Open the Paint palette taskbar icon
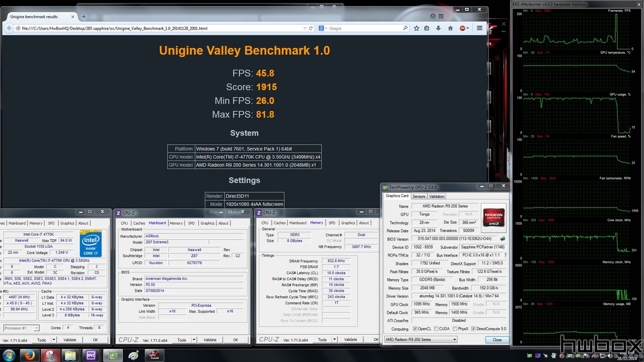 (133, 355)
